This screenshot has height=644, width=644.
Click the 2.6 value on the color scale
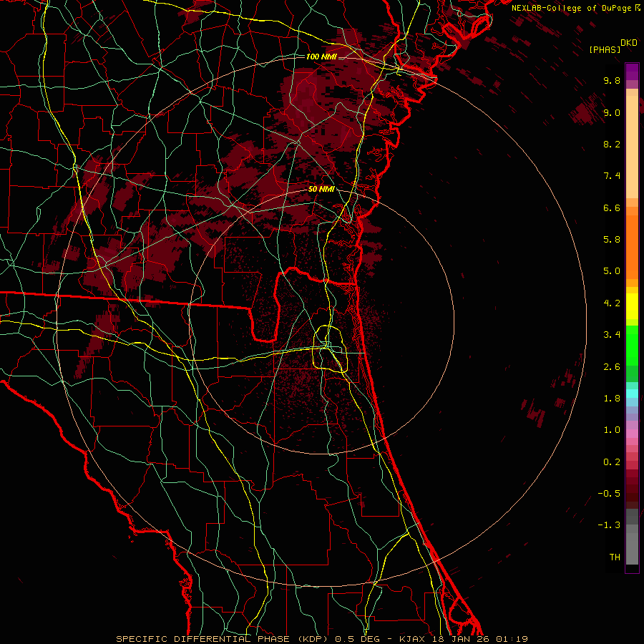point(612,367)
